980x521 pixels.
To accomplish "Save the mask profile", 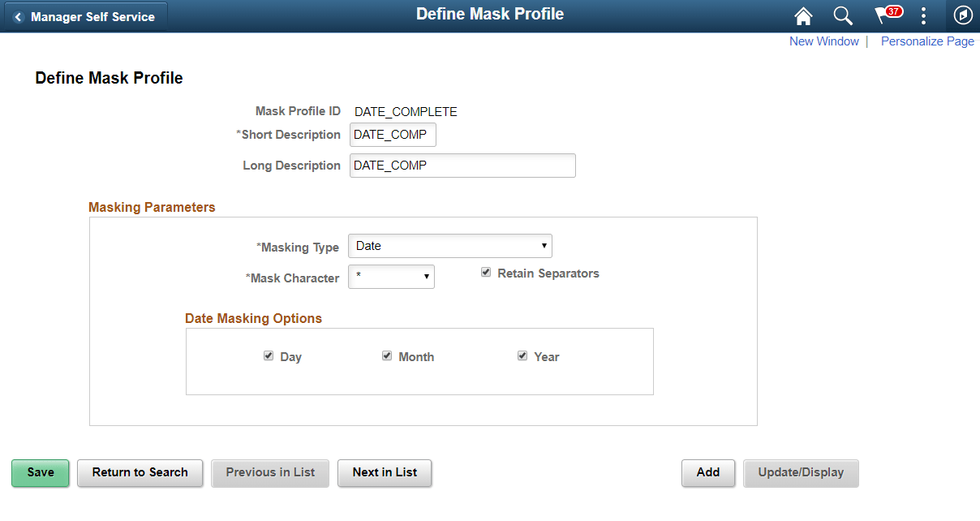I will point(40,472).
